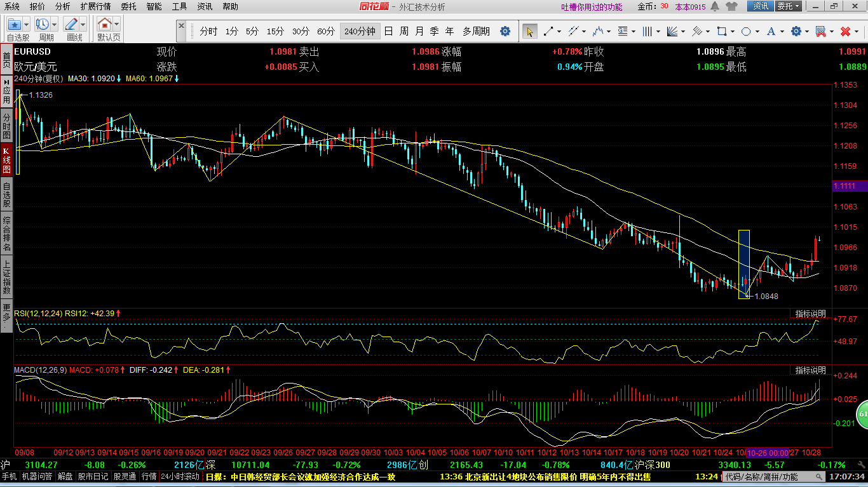Switch to 15分 period
Screen dimensions: 868x487
(x=276, y=31)
